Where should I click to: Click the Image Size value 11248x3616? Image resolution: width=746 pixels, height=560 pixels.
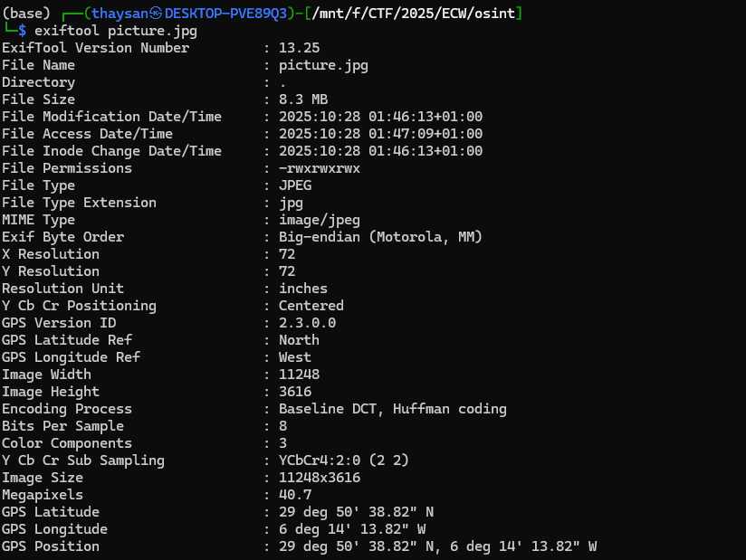320,478
